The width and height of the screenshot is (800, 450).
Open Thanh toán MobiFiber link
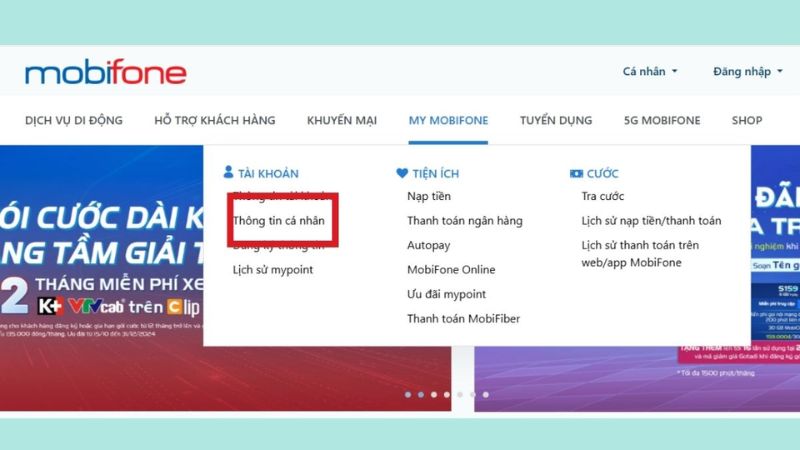tap(463, 319)
